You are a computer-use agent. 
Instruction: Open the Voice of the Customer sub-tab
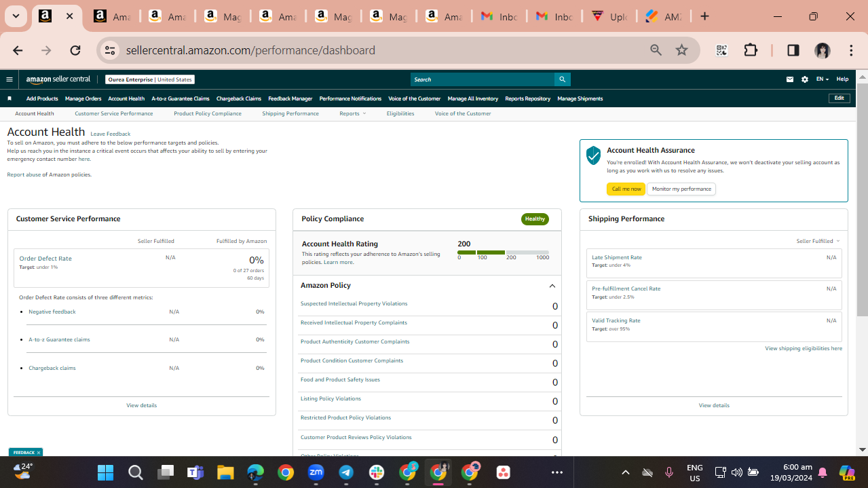(463, 113)
